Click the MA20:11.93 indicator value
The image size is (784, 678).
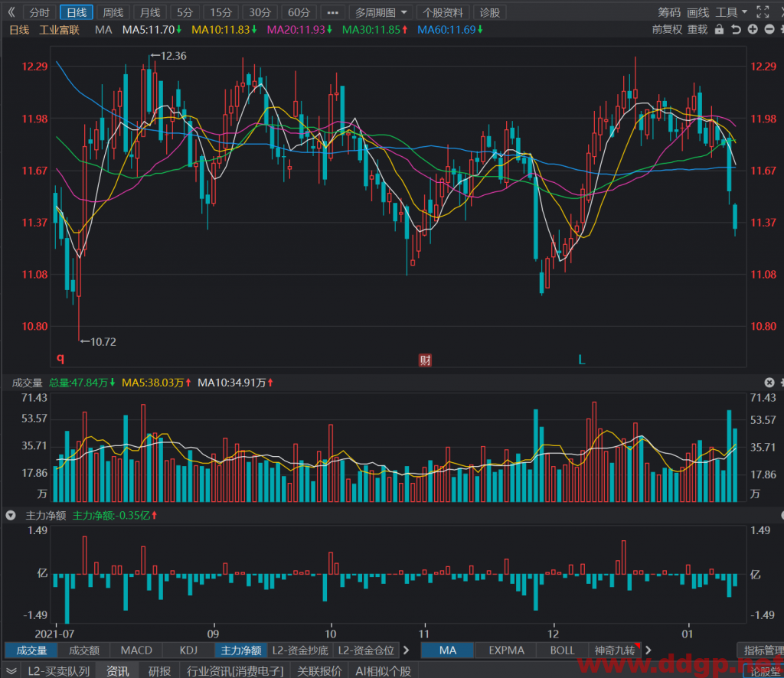(x=299, y=30)
